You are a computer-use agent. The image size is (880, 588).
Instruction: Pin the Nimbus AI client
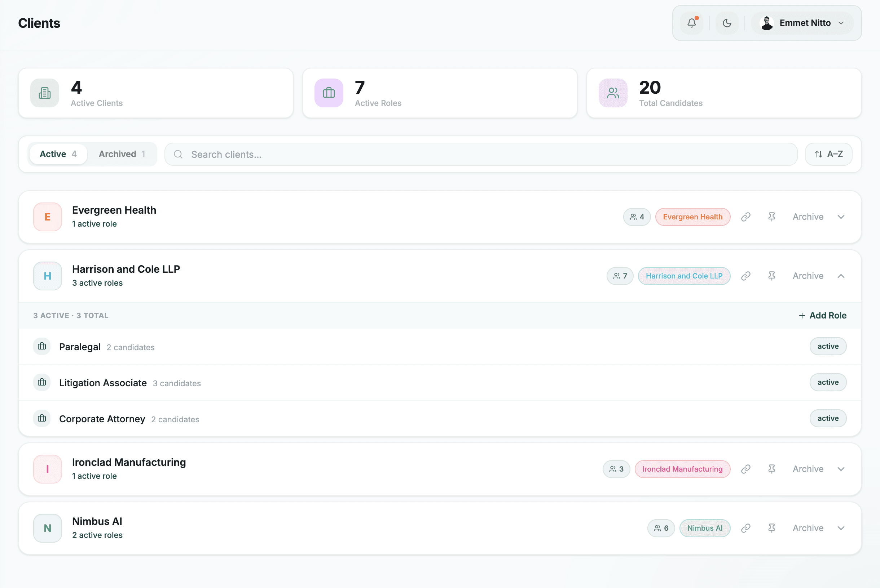coord(772,527)
